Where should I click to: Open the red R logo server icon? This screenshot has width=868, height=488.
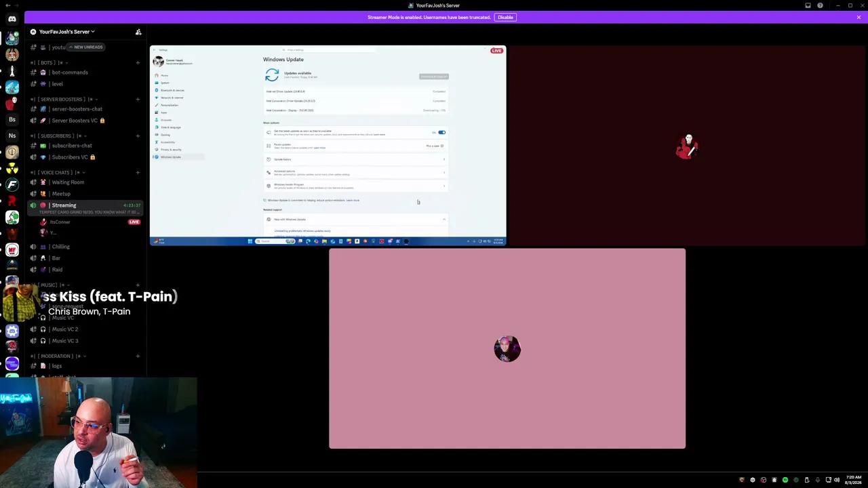[12, 201]
